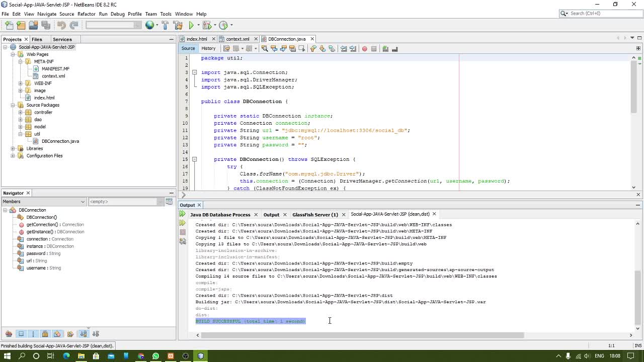Click Stop icon in Output panel sidebar
Viewport: 644px width, 362px height.
(x=183, y=232)
